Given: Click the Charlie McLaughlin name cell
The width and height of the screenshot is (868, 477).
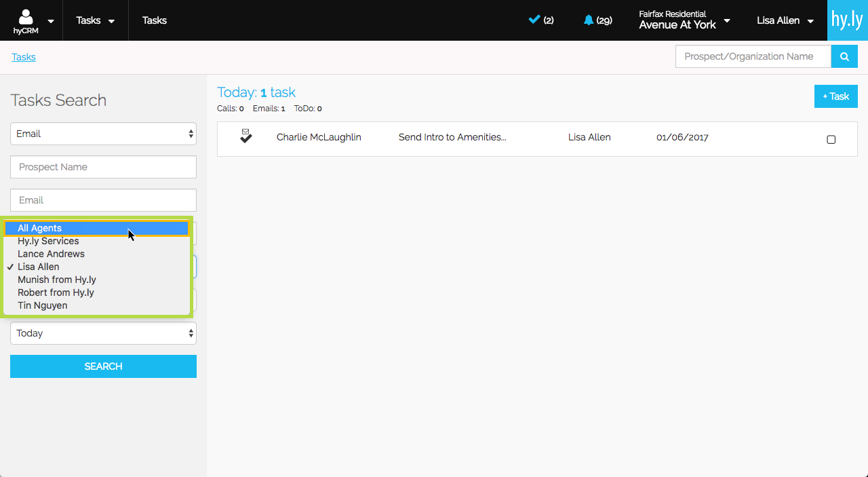Looking at the screenshot, I should 319,137.
